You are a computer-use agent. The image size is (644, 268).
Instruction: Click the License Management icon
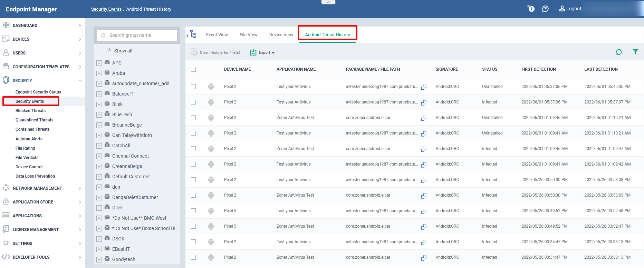[6, 229]
